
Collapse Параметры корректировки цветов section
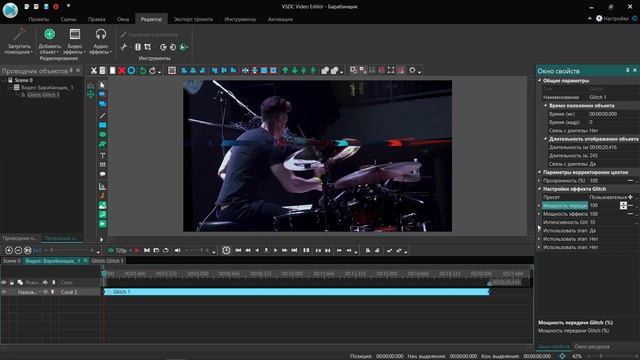540,172
